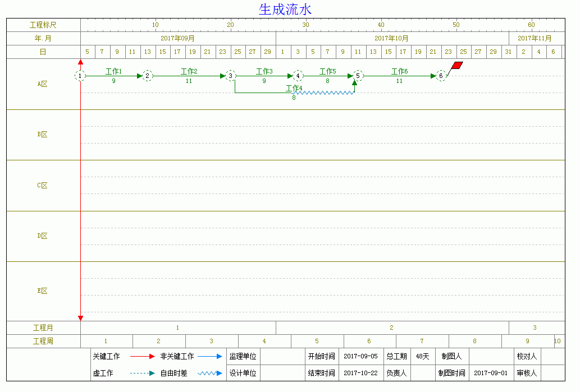Click the 总工期 label
The height and width of the screenshot is (392, 580).
(396, 357)
